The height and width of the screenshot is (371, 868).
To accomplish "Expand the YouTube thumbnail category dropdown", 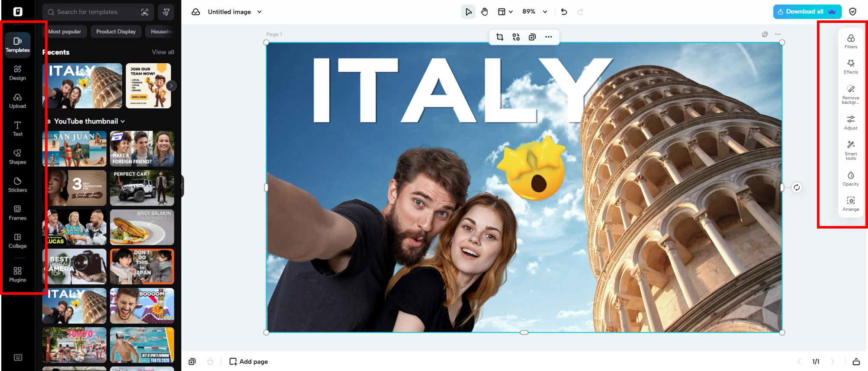I will (x=123, y=121).
